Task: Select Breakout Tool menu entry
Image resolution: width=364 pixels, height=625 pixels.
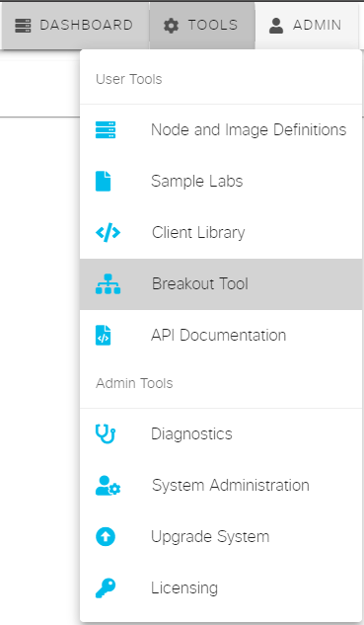Action: (x=221, y=283)
